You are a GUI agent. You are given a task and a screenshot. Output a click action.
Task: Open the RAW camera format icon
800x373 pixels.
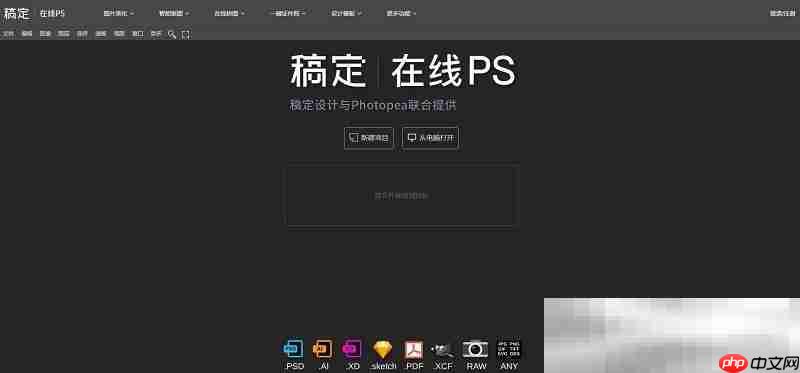pyautogui.click(x=476, y=350)
